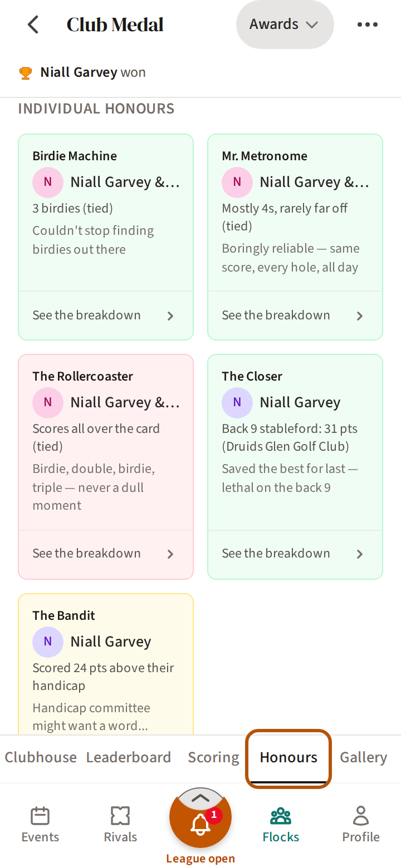Screen dimensions: 401x868
Task: Open Mr. Metronome's See the breakdown chevron
Action: tap(360, 316)
